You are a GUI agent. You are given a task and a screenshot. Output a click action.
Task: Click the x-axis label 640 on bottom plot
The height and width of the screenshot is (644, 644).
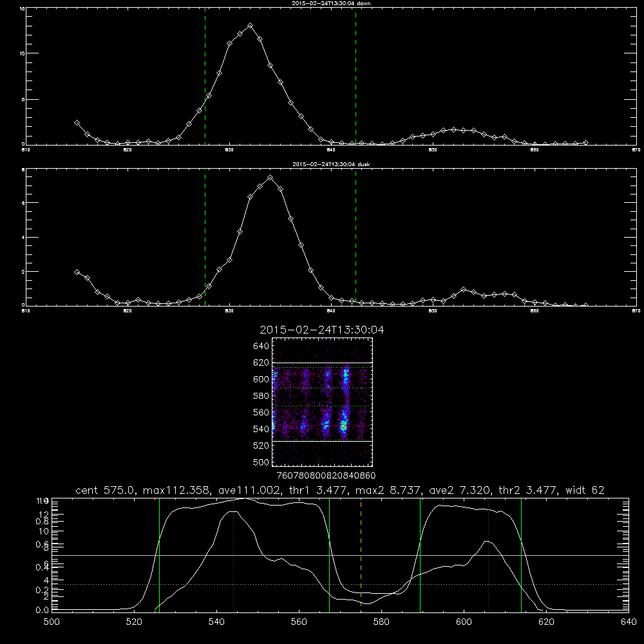click(629, 621)
